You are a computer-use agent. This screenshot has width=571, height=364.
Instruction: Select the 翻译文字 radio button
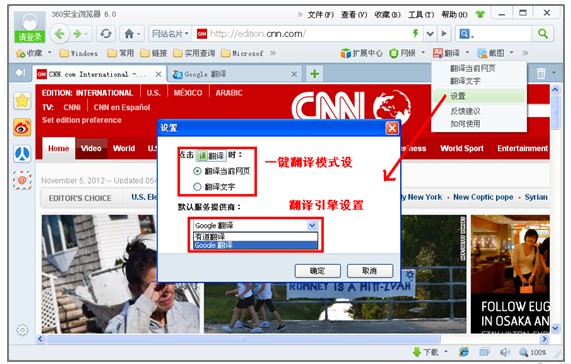click(x=197, y=187)
